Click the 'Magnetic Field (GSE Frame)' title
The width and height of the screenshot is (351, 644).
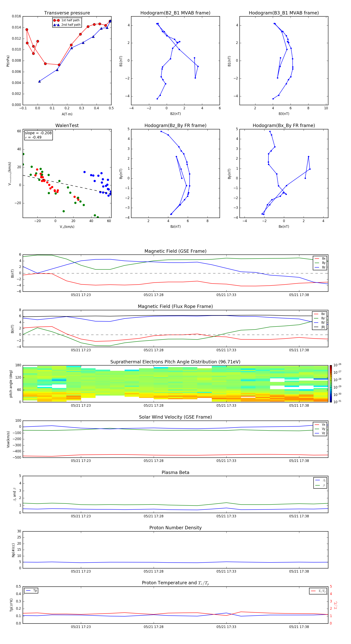(x=175, y=251)
